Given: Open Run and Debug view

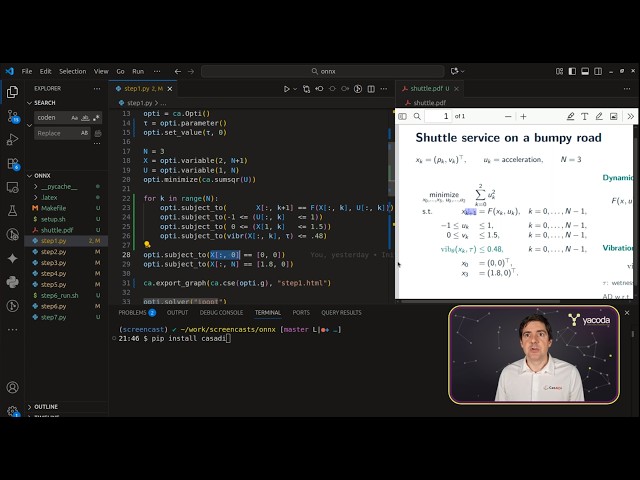Looking at the screenshot, I should click(12, 140).
